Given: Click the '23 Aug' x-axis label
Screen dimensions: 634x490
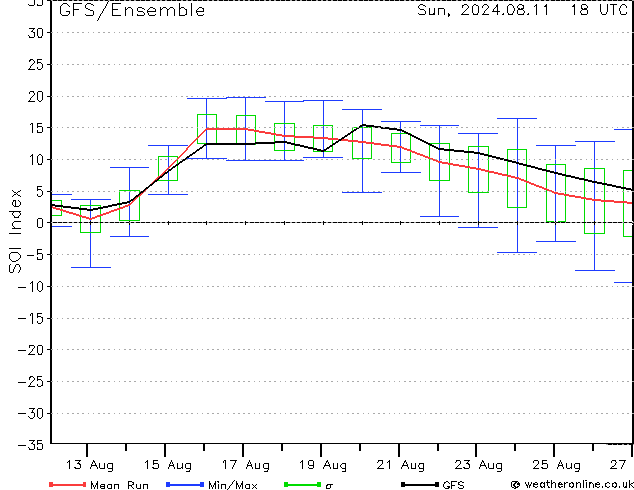Looking at the screenshot, I should 478,465.
